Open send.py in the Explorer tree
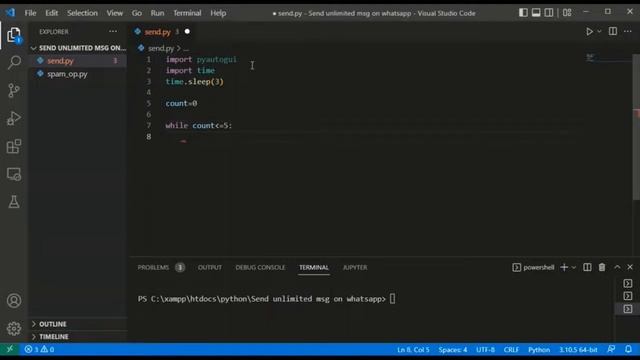640x360 pixels. pyautogui.click(x=60, y=61)
